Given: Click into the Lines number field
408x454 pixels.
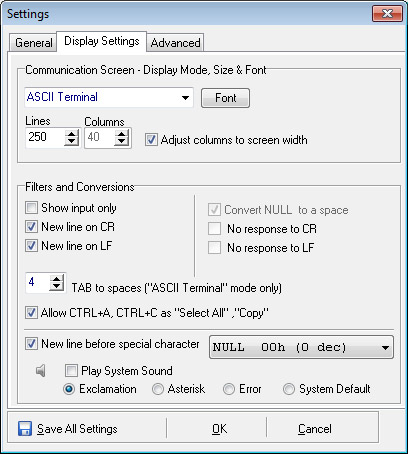Looking at the screenshot, I should click(45, 137).
